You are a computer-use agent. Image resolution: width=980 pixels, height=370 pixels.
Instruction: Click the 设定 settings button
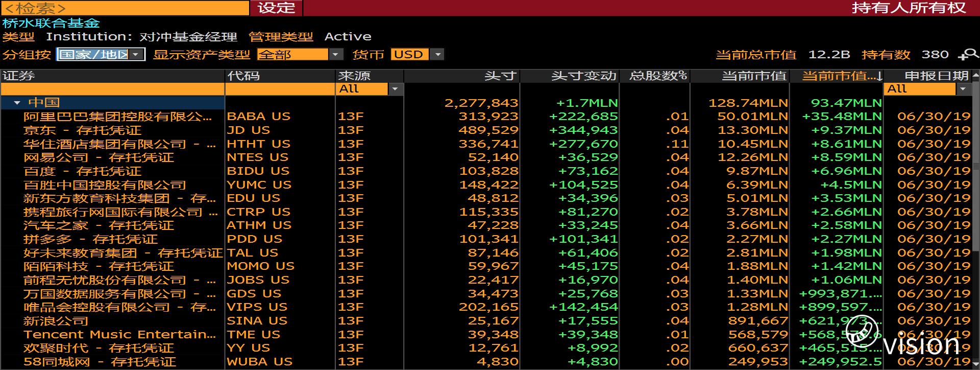(x=276, y=8)
